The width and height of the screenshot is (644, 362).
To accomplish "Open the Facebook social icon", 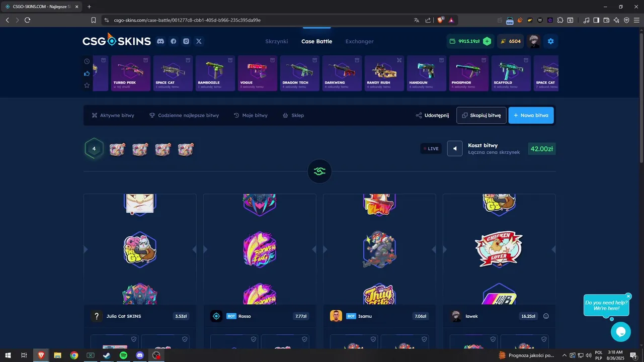I will click(174, 41).
